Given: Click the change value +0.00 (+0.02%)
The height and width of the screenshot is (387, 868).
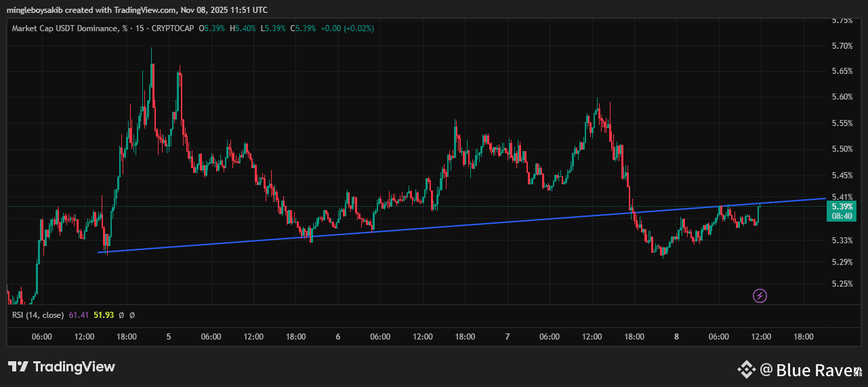Looking at the screenshot, I should 347,28.
